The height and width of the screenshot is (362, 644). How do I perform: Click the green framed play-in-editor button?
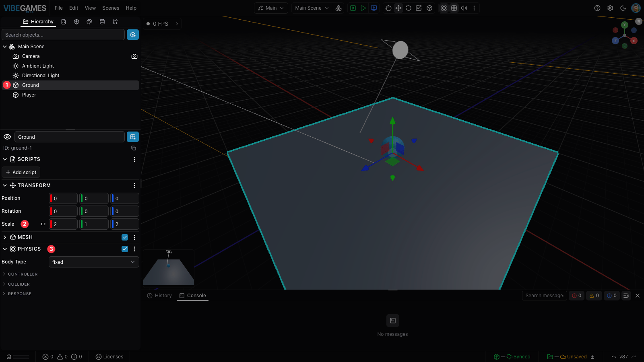tap(353, 8)
